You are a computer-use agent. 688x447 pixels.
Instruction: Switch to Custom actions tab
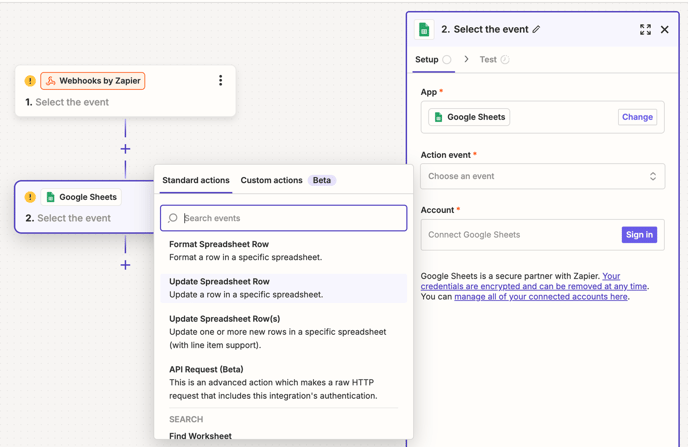pos(271,180)
